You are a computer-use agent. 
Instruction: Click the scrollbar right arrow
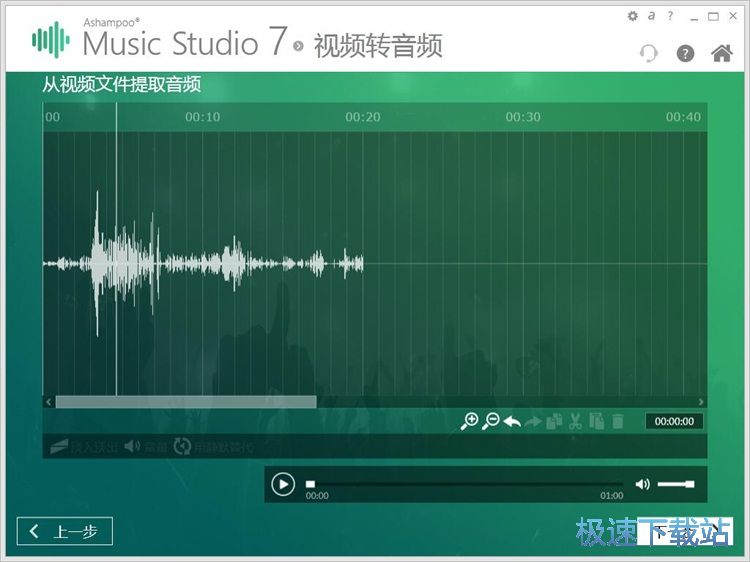point(701,402)
